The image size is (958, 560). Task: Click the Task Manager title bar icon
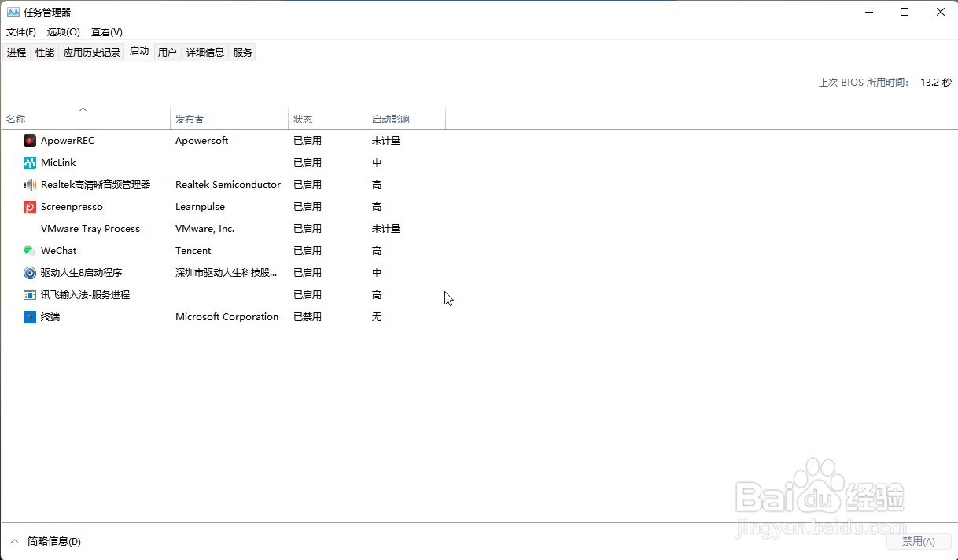click(x=13, y=12)
